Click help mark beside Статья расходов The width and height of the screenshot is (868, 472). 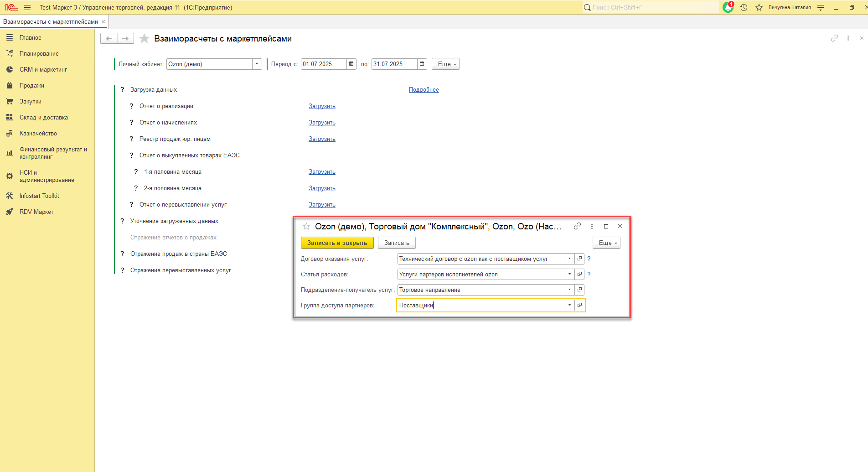point(589,274)
